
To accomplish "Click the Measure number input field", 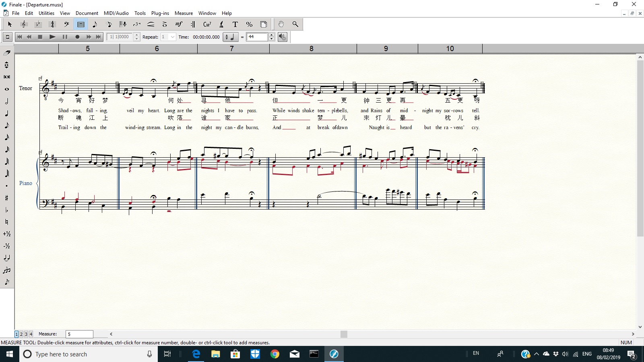I will (x=79, y=334).
